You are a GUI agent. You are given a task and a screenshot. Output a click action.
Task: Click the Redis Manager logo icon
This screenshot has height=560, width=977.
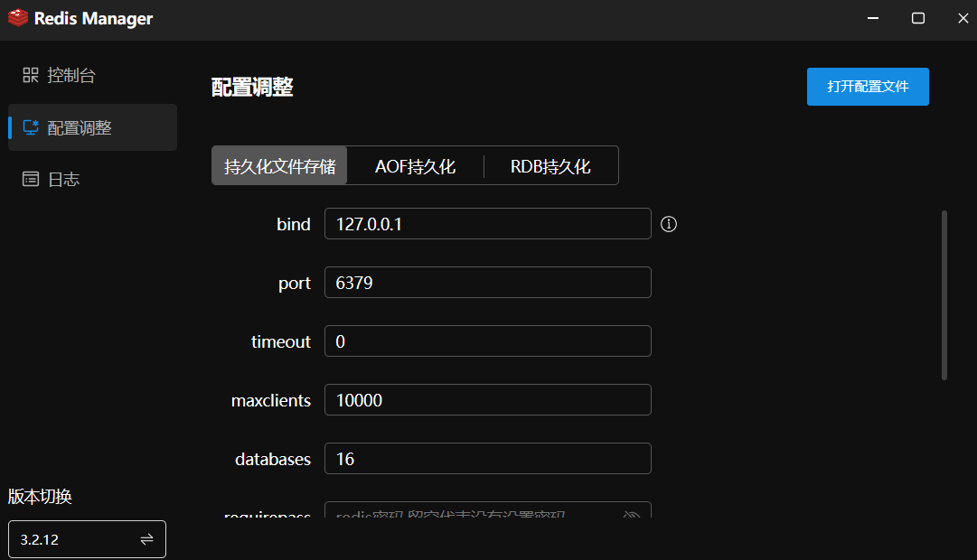click(x=18, y=18)
